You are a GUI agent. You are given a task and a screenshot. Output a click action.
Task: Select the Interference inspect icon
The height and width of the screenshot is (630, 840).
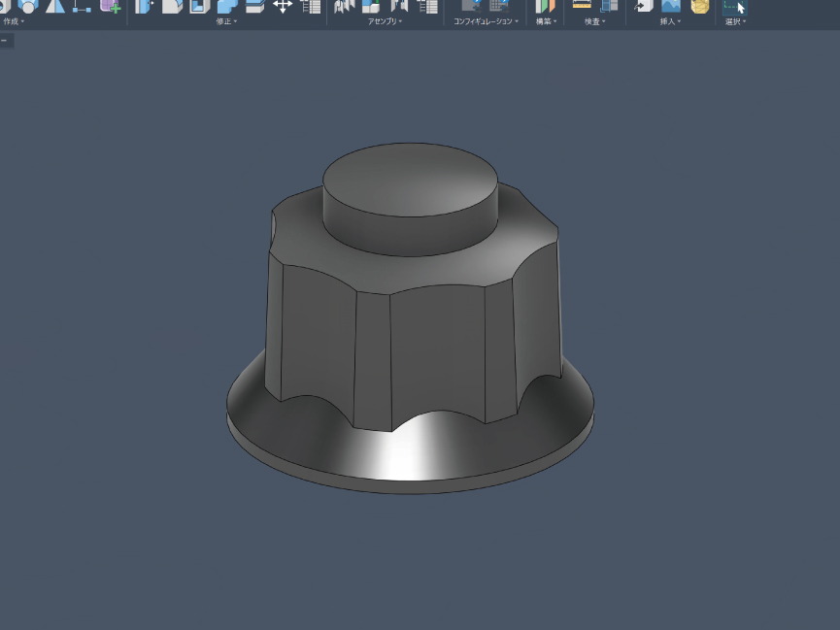(609, 6)
